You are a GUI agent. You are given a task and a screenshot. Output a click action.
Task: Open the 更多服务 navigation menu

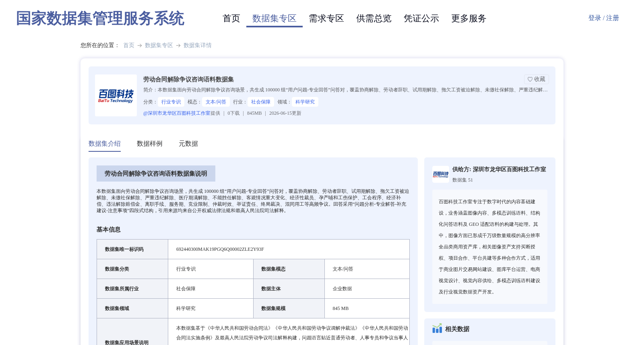click(469, 19)
